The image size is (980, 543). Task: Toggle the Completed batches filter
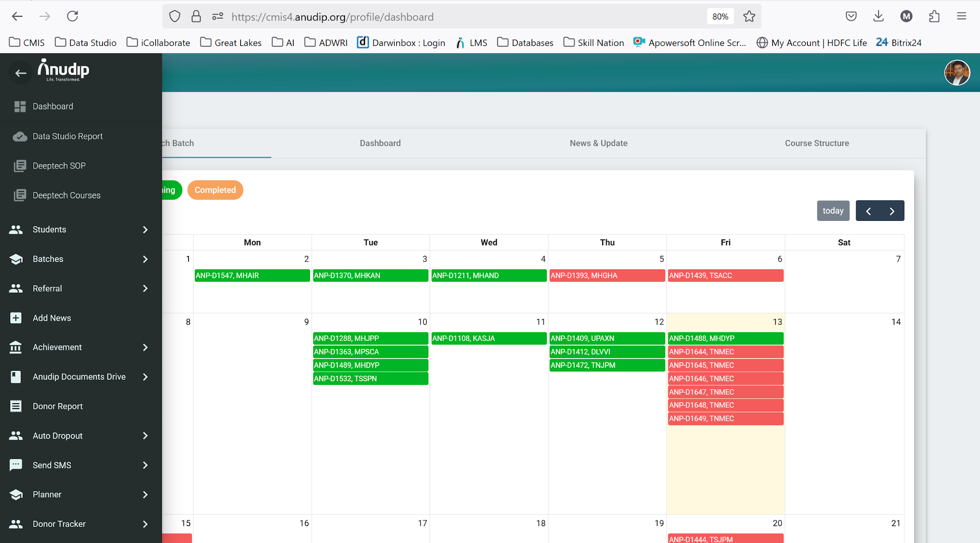[215, 190]
